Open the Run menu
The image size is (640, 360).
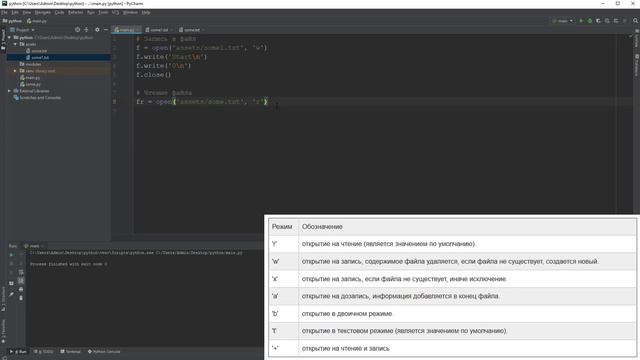[x=91, y=13]
